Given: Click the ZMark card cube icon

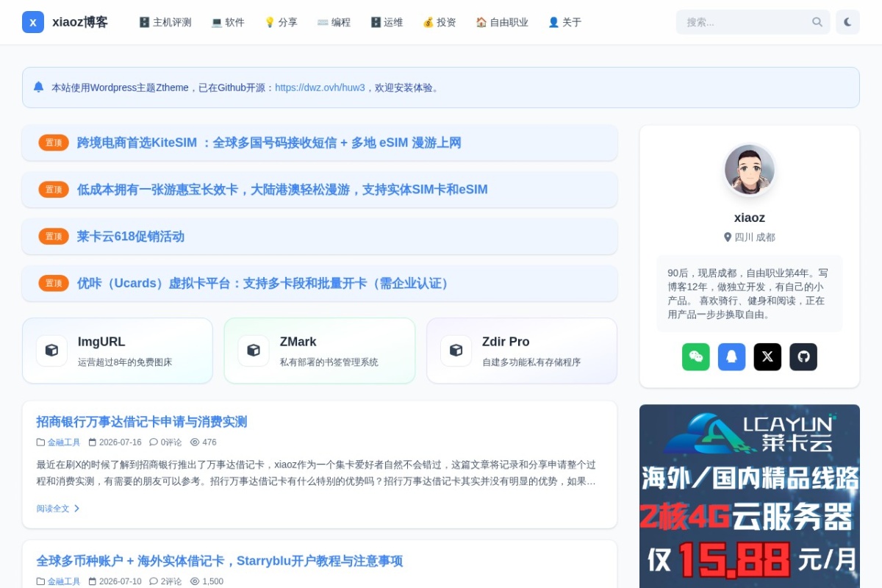Looking at the screenshot, I should (254, 351).
